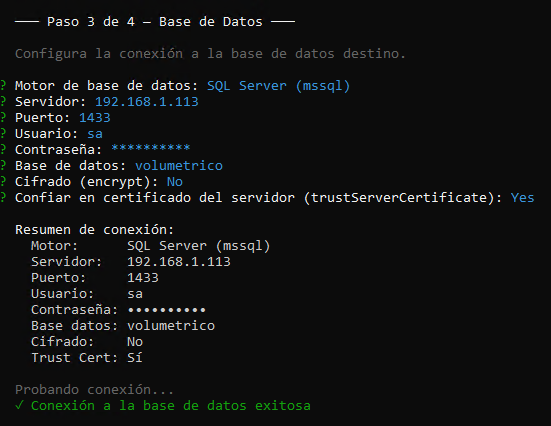Click the blue 'sa' Usuario prompt value

95,134
